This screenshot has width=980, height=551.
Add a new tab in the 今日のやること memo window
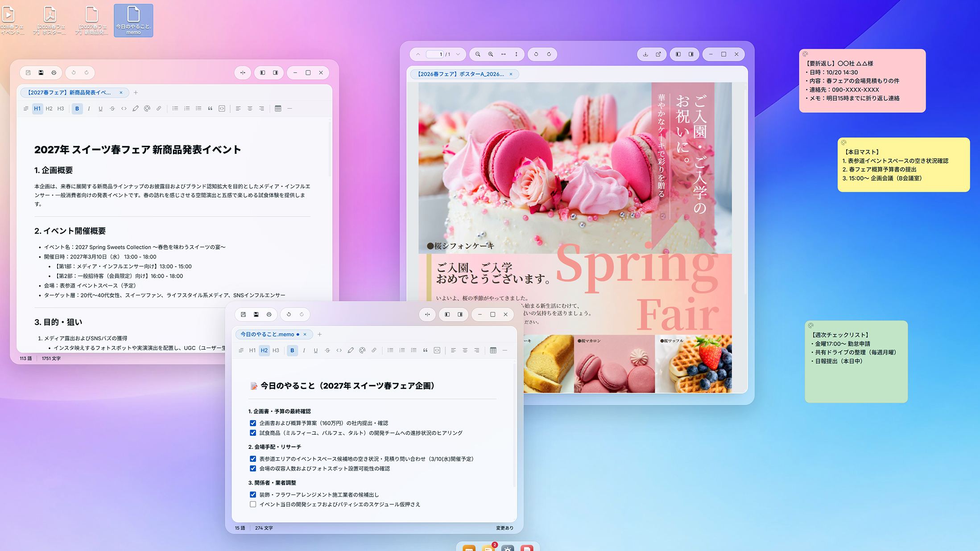pyautogui.click(x=319, y=334)
